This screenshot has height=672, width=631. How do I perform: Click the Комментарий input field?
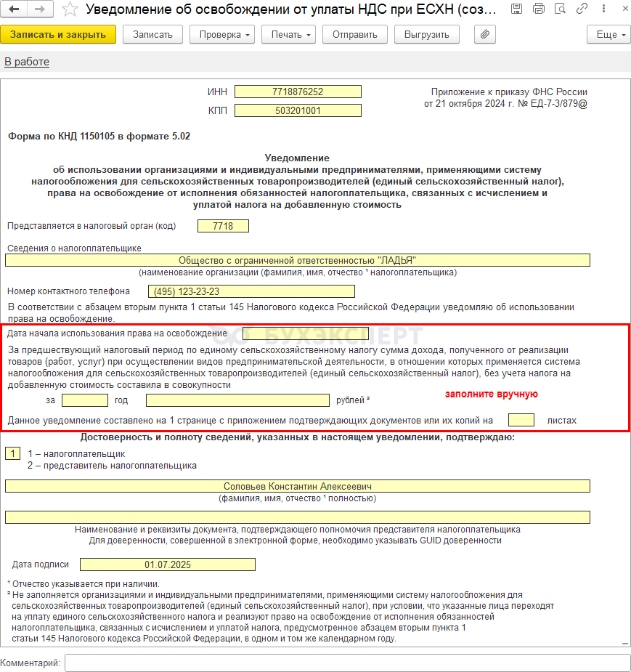pyautogui.click(x=347, y=663)
